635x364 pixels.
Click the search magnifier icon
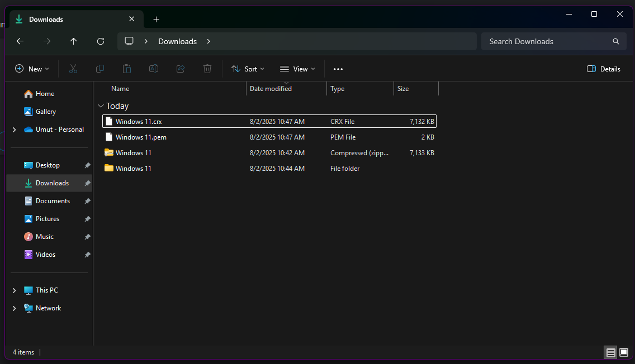pos(615,41)
